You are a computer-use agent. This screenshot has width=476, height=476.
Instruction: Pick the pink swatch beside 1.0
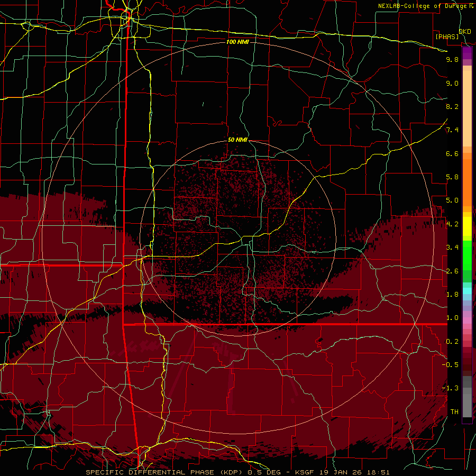click(467, 321)
